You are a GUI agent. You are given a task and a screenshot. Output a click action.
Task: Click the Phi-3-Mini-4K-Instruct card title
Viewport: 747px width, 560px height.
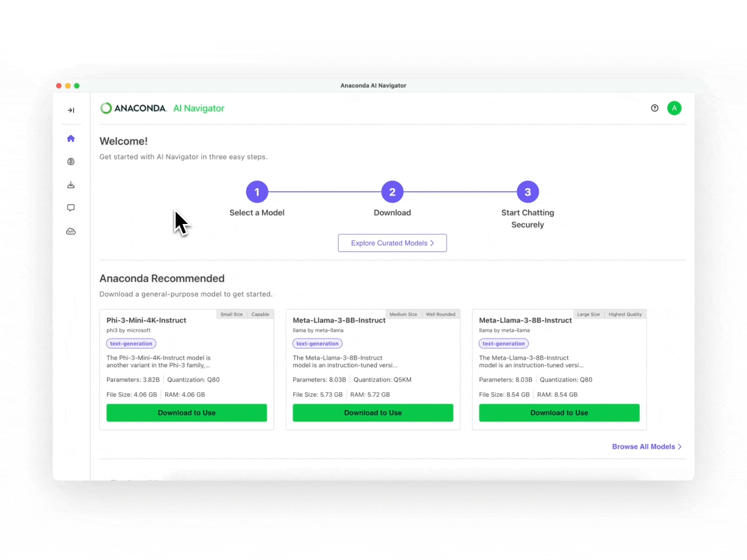coord(146,320)
